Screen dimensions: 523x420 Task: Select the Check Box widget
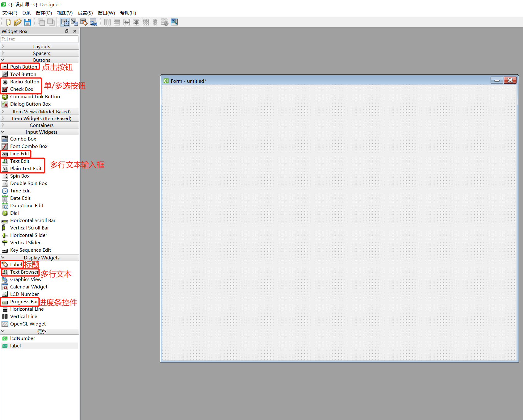(x=21, y=89)
